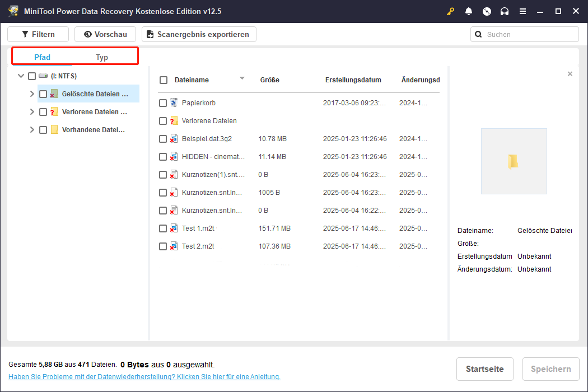Check the Test 1.m2t checkbox
Viewport: 588px width, 392px height.
pyautogui.click(x=163, y=228)
